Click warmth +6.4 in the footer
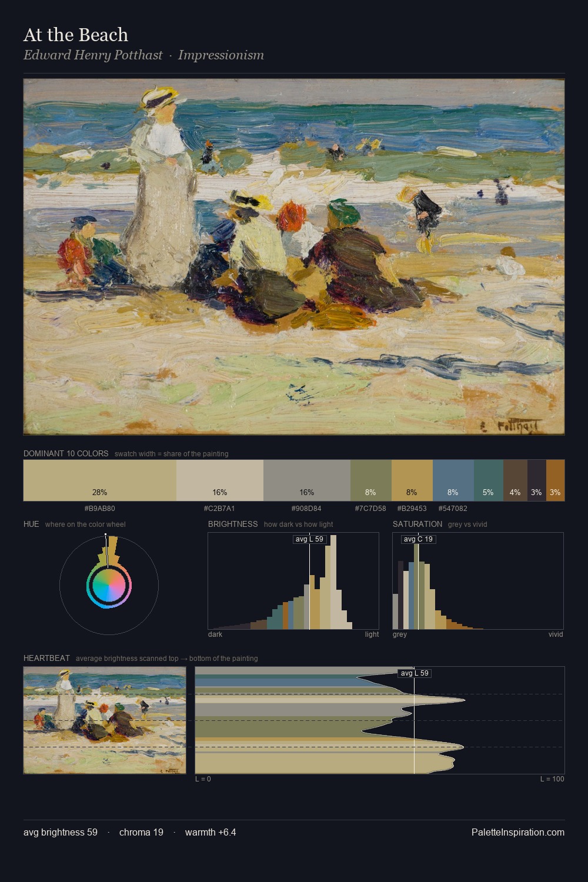This screenshot has width=588, height=882. pos(211,832)
